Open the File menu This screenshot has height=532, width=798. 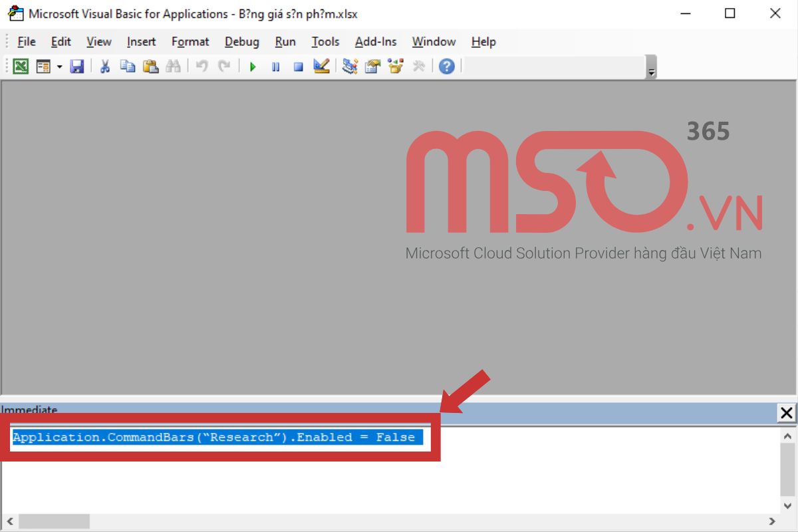27,41
